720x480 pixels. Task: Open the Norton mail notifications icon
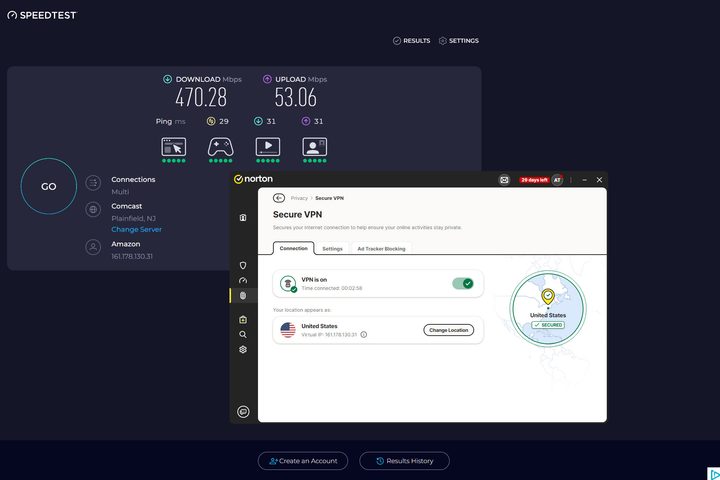504,180
